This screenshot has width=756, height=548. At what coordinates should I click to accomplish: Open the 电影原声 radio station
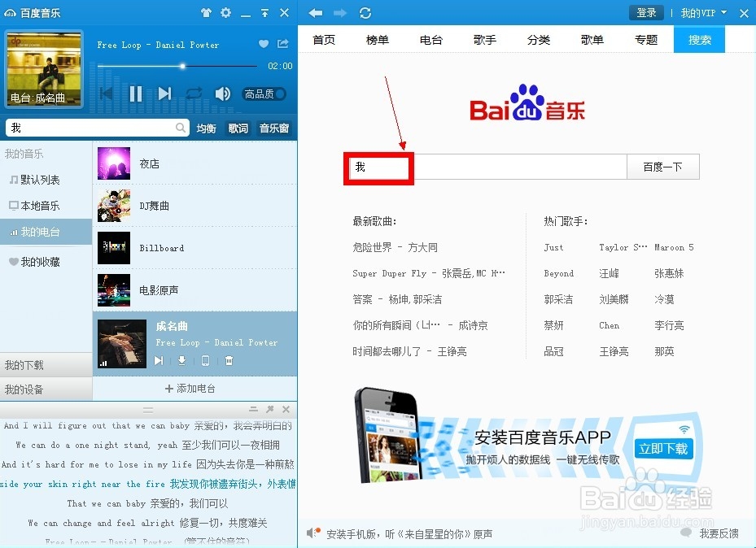pos(194,290)
